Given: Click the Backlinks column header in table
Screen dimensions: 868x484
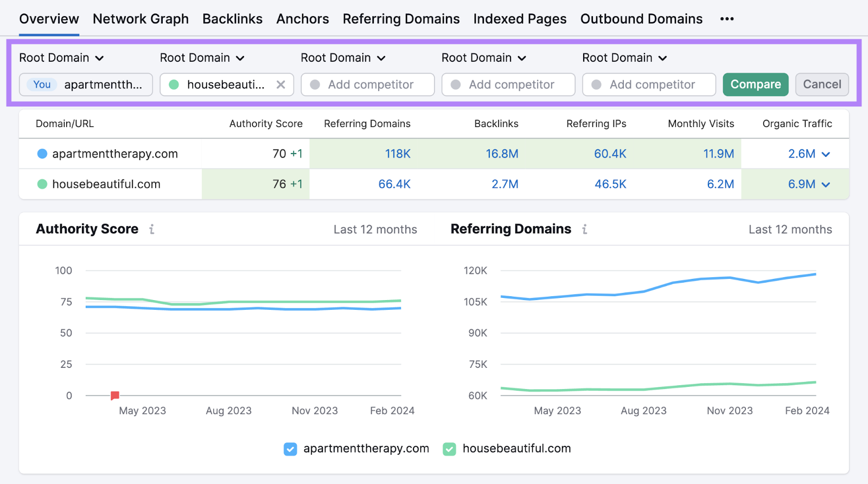Looking at the screenshot, I should point(496,124).
